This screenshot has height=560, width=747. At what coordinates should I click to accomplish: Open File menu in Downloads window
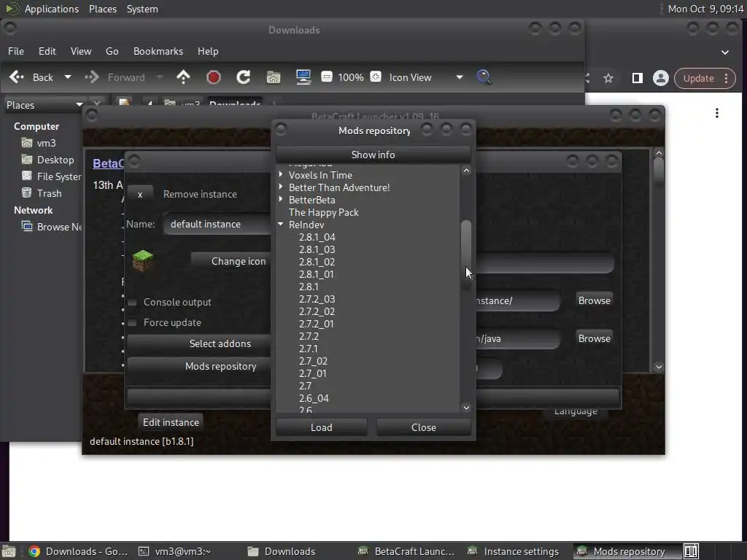(x=16, y=51)
